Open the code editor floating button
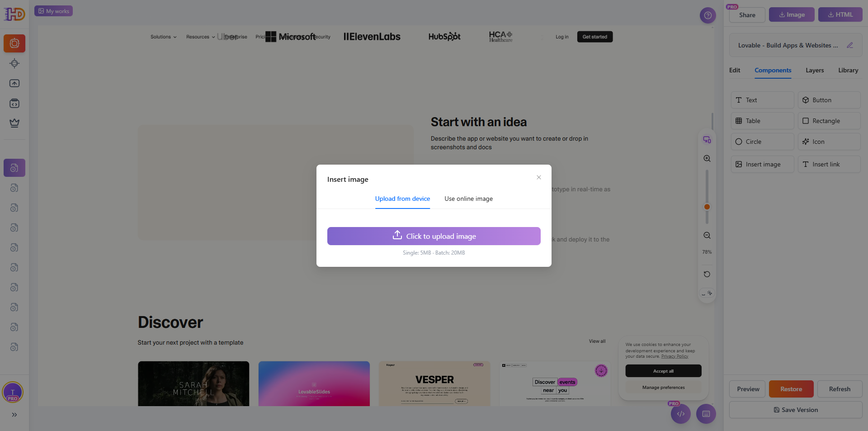 [680, 414]
